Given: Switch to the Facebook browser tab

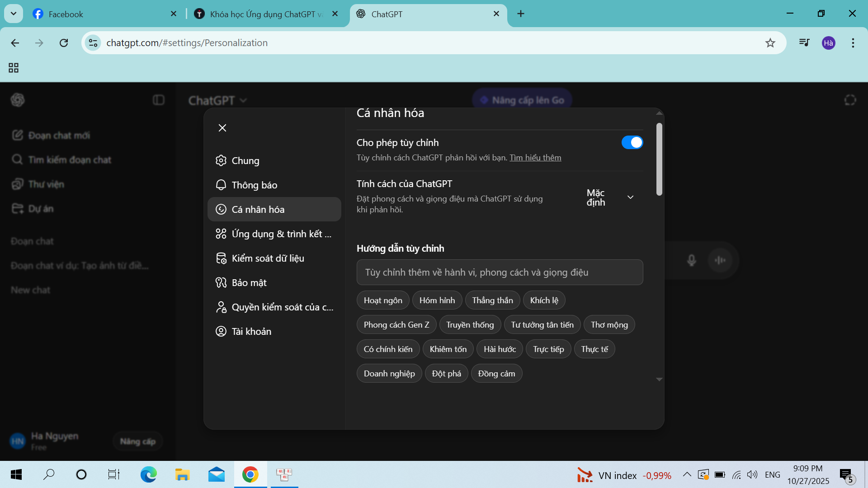Looking at the screenshot, I should point(66,14).
